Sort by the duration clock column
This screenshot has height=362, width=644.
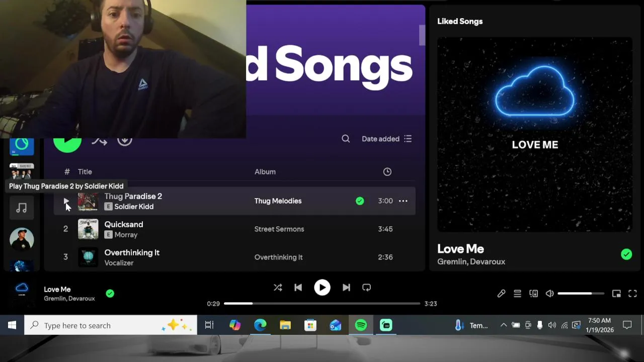(387, 171)
